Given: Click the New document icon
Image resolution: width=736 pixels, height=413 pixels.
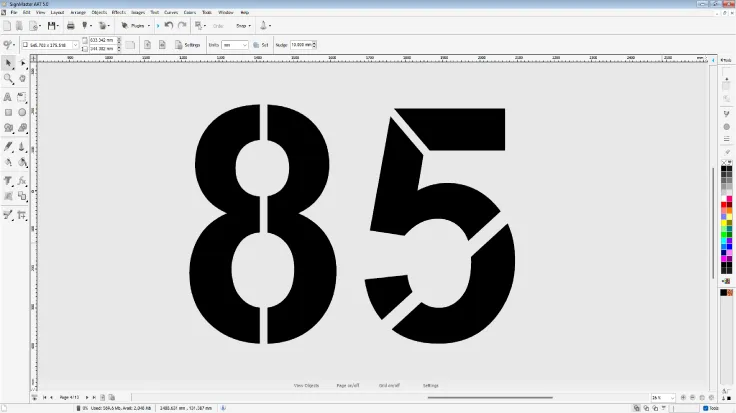Looking at the screenshot, I should [7, 26].
